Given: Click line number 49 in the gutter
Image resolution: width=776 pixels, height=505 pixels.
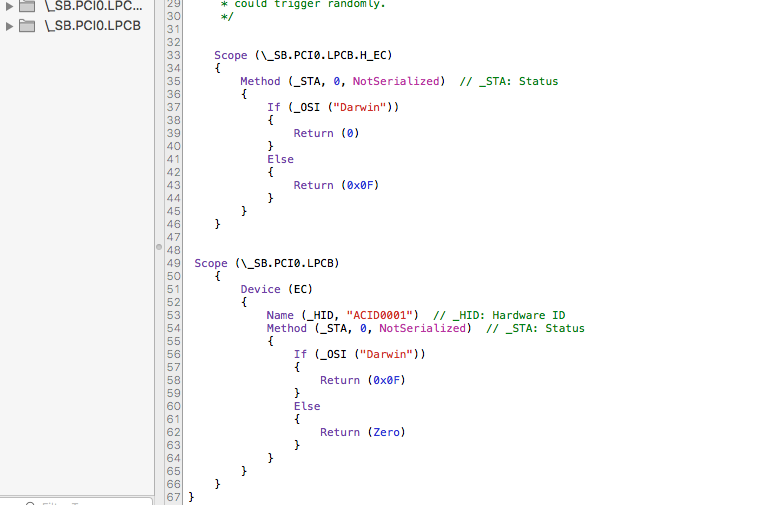Looking at the screenshot, I should click(x=174, y=263).
